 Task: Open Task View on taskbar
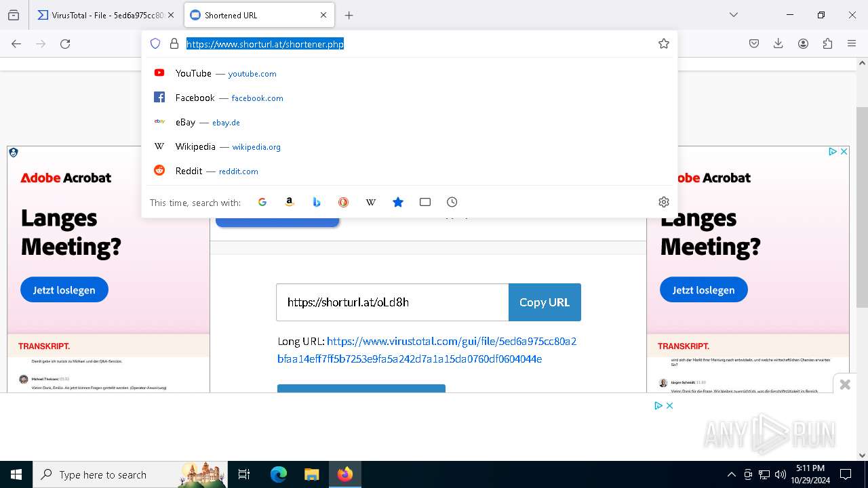coord(244,474)
